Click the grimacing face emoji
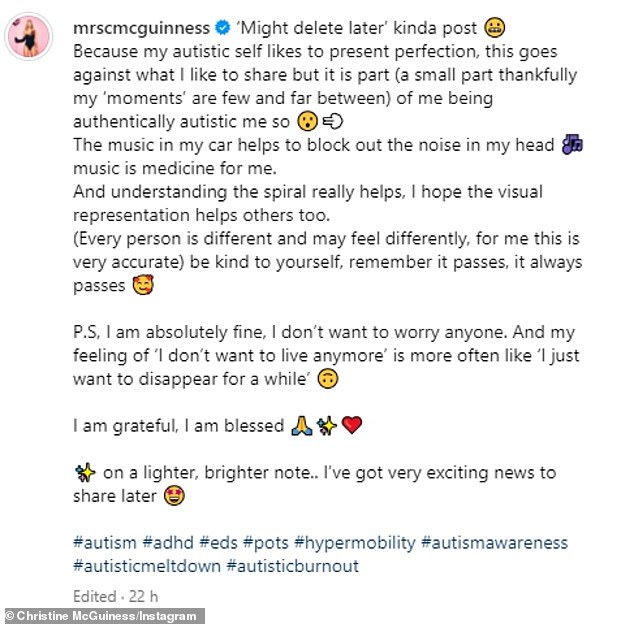The width and height of the screenshot is (634, 624). [495, 28]
